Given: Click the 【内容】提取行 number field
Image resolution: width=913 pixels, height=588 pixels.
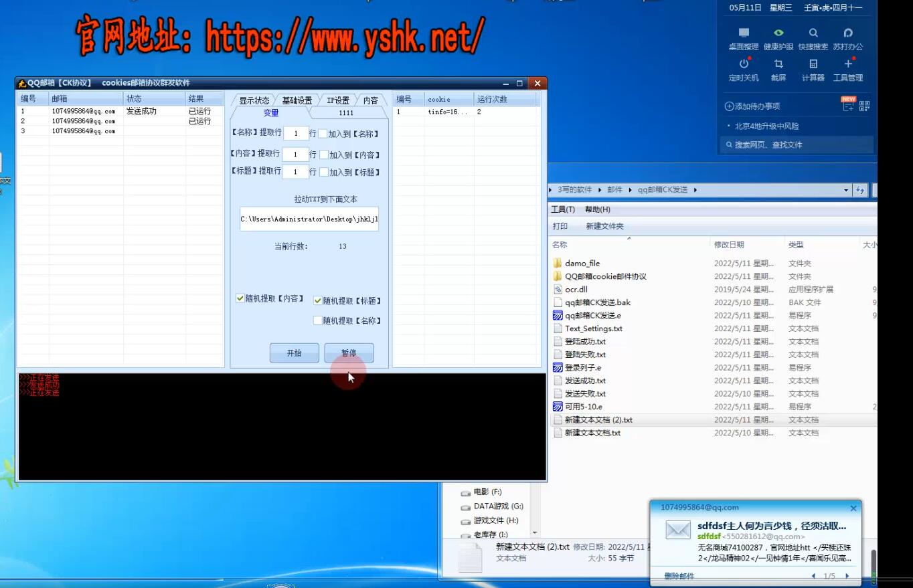Looking at the screenshot, I should point(295,155).
